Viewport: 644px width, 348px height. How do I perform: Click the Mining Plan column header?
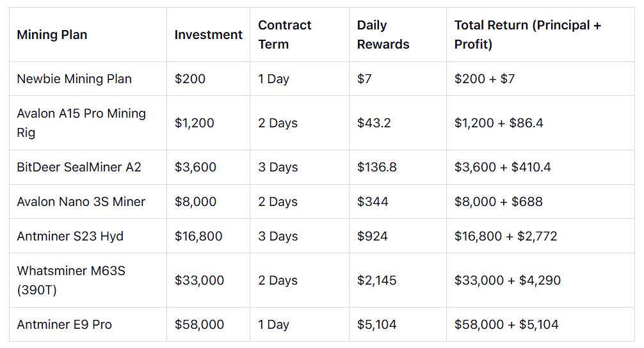coord(52,35)
